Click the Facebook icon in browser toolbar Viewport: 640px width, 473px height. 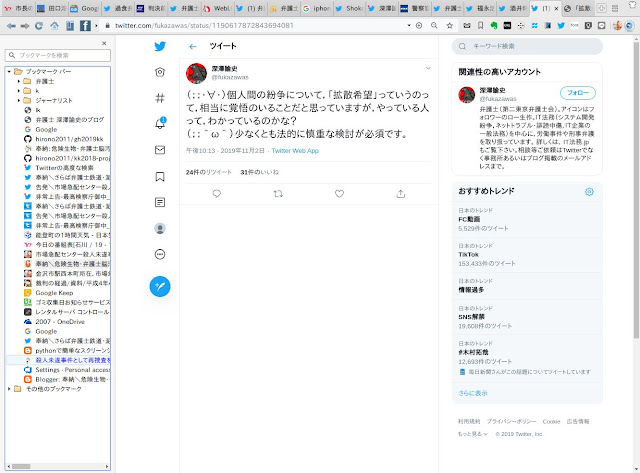coord(85,26)
